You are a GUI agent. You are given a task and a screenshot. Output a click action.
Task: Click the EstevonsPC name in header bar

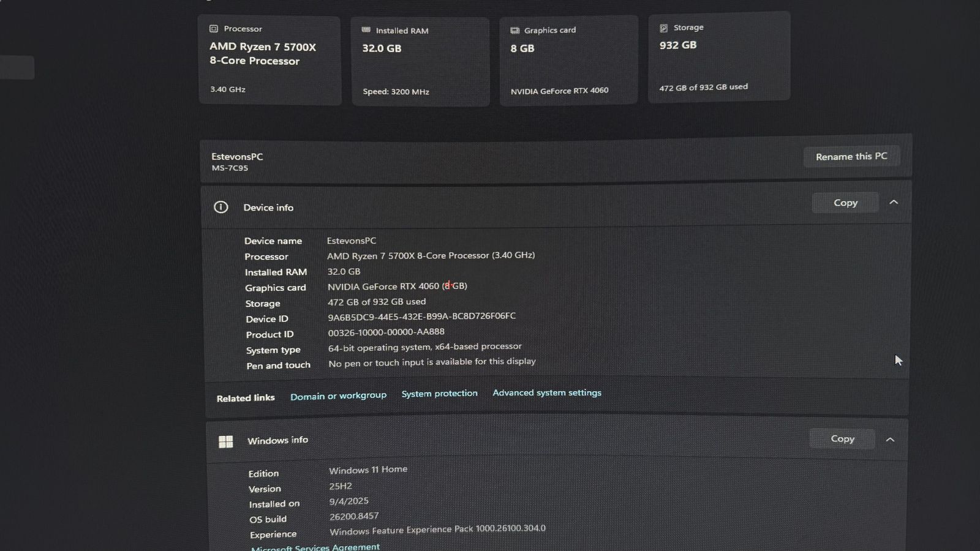pos(237,157)
